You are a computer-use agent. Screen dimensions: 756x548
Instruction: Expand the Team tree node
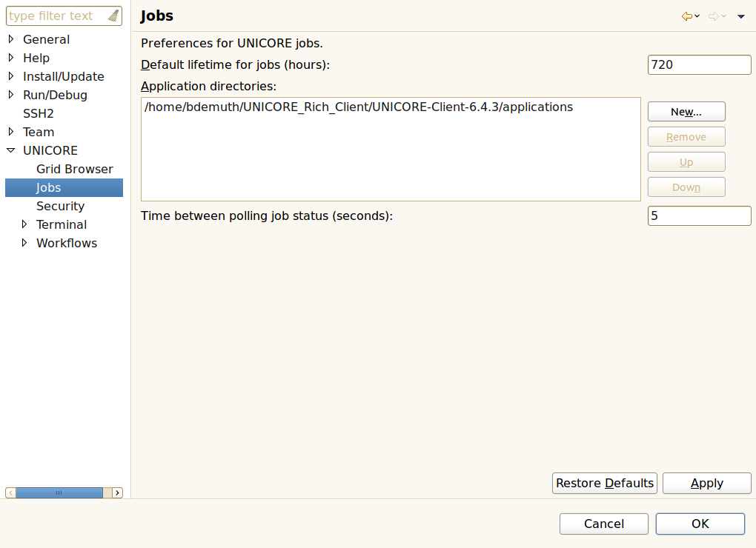(x=11, y=132)
